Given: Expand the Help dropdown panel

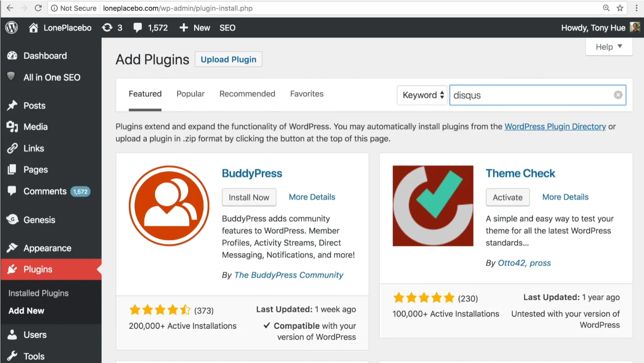Looking at the screenshot, I should [609, 47].
